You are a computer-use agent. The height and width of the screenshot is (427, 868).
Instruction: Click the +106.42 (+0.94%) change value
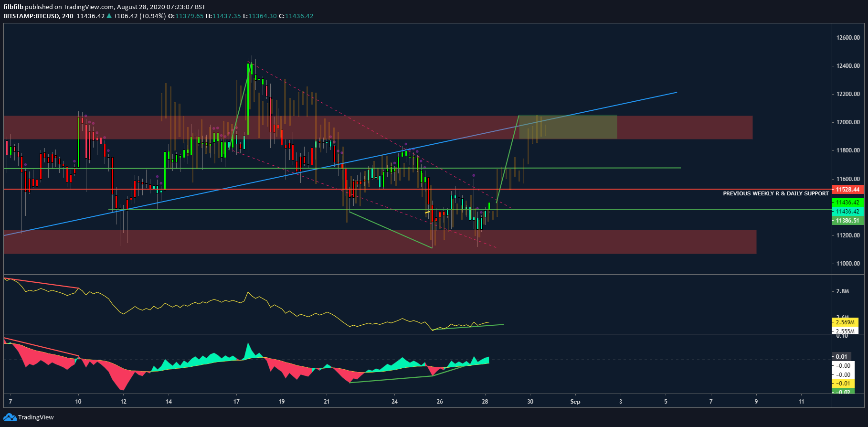pyautogui.click(x=140, y=16)
